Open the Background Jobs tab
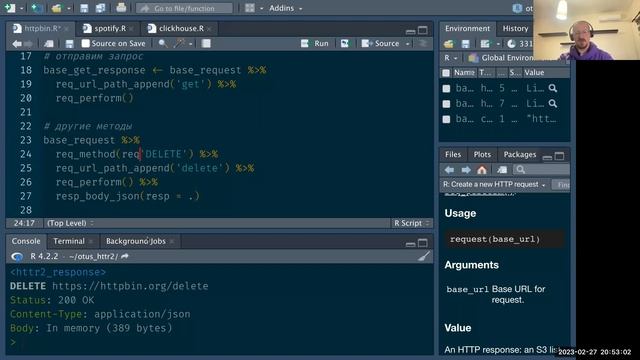 click(x=136, y=241)
